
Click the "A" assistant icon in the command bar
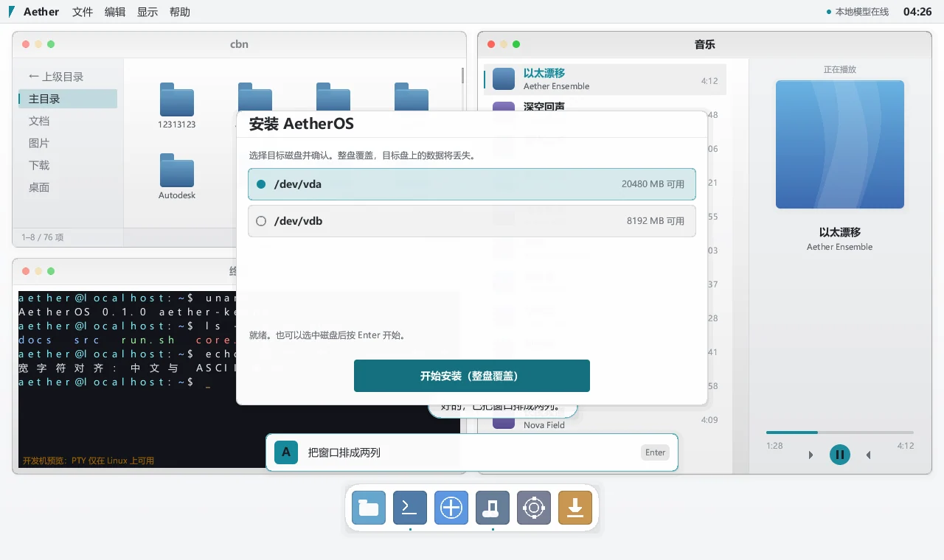point(285,452)
